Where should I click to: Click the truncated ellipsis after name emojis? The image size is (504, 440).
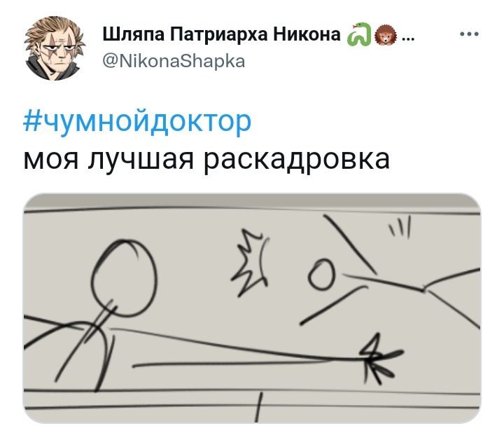click(x=408, y=39)
